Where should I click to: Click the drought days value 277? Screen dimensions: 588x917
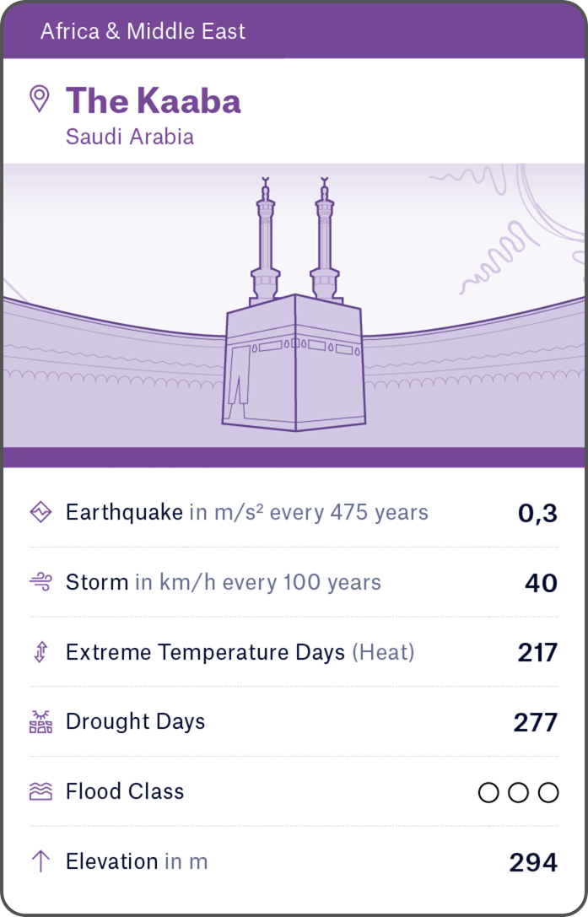click(x=536, y=723)
